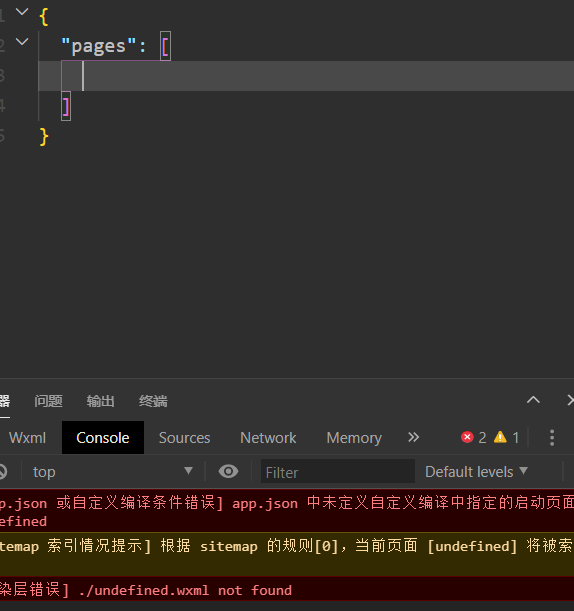
Task: Click the opening square bracket after pages
Action: coord(165,46)
